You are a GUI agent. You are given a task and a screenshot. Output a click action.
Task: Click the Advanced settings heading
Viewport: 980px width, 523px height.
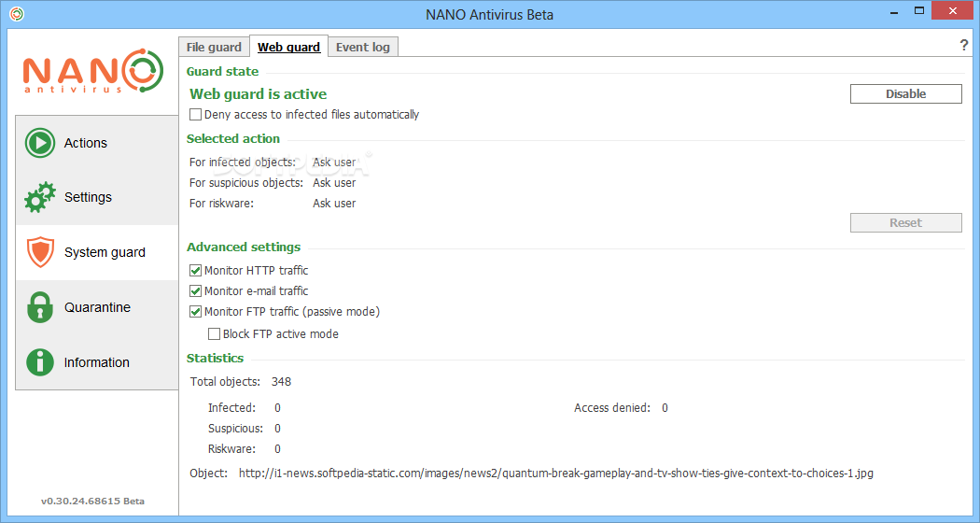(x=244, y=247)
